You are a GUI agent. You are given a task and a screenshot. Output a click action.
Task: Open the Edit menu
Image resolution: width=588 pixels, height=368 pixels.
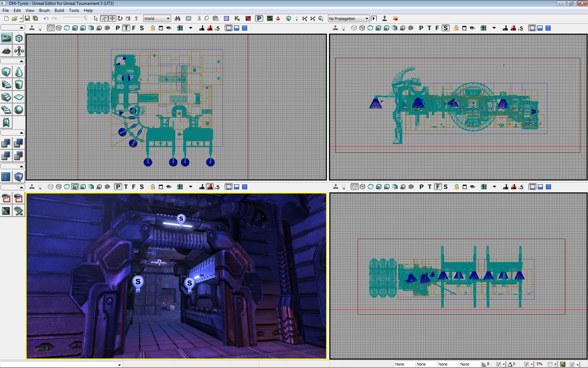coord(17,11)
